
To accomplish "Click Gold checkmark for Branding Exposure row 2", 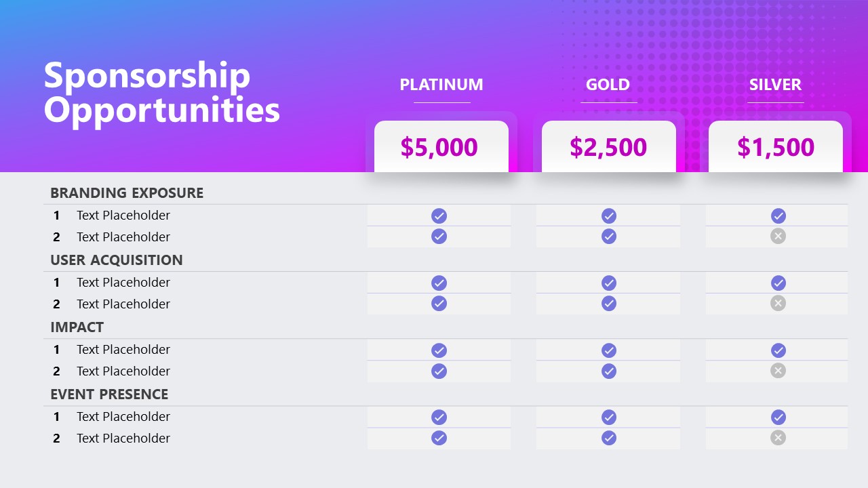I will pos(609,236).
